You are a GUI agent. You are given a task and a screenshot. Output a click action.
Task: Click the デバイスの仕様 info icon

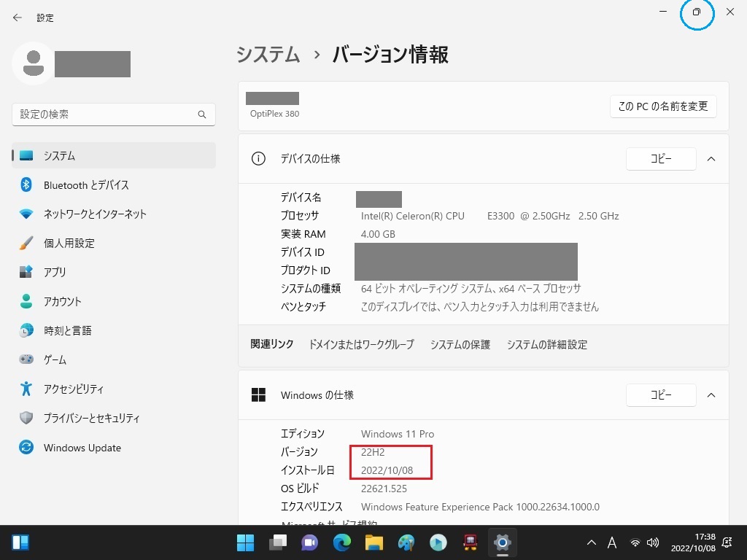[x=258, y=158]
